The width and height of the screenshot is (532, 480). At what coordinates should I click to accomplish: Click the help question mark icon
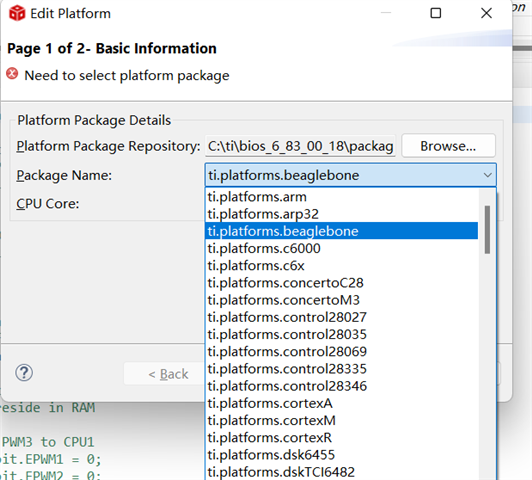coord(24,373)
